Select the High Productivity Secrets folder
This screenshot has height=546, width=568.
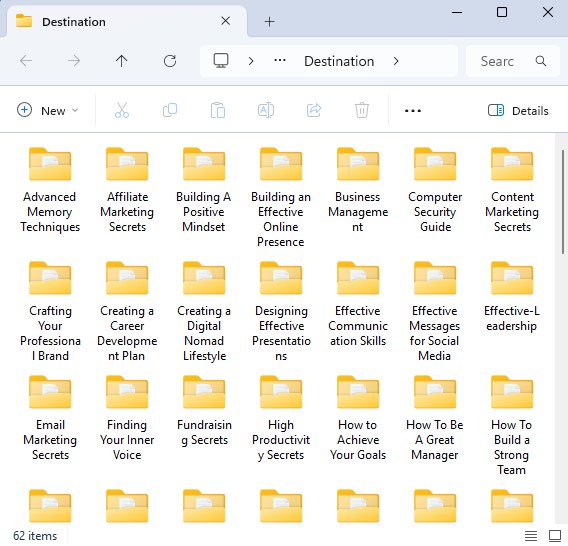[281, 418]
